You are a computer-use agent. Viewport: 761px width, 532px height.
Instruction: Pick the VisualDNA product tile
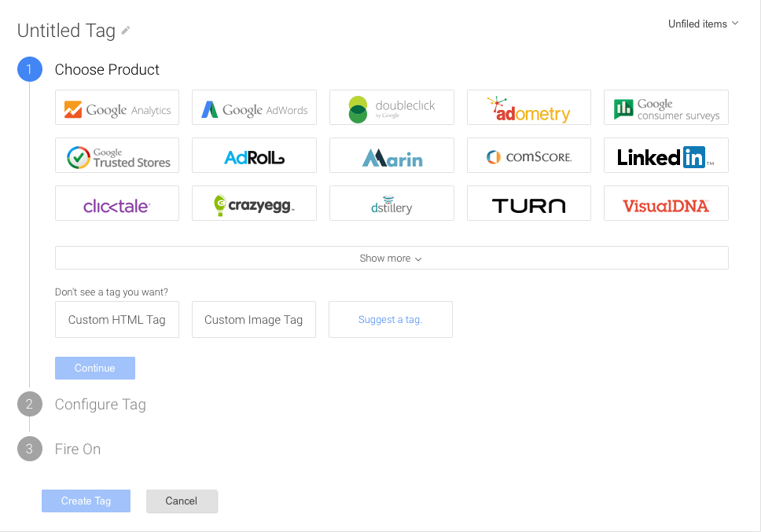666,204
